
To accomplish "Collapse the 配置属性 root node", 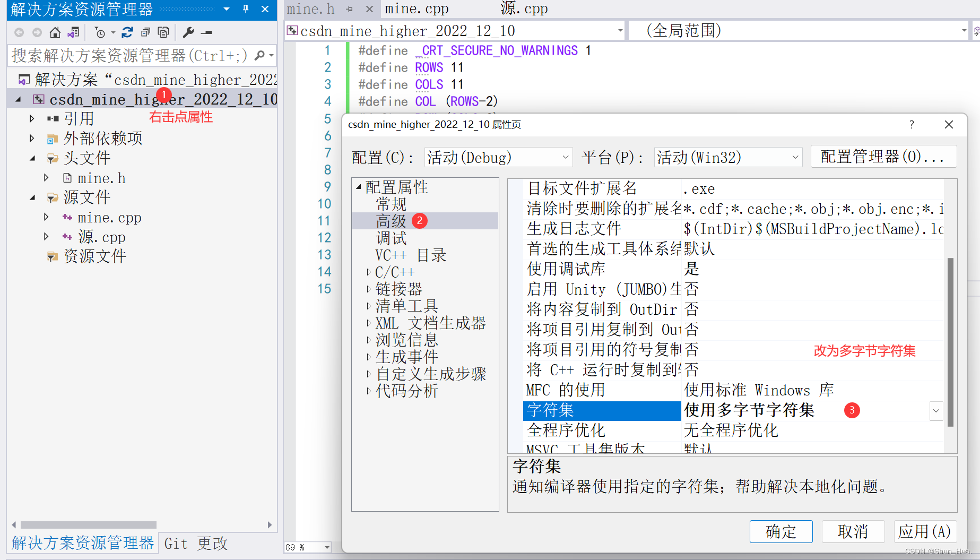I will 359,187.
